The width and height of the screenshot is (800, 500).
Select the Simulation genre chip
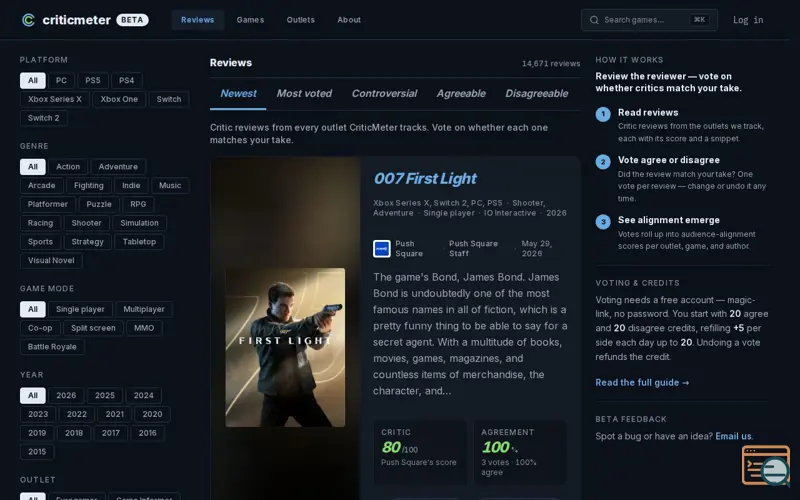(x=139, y=223)
